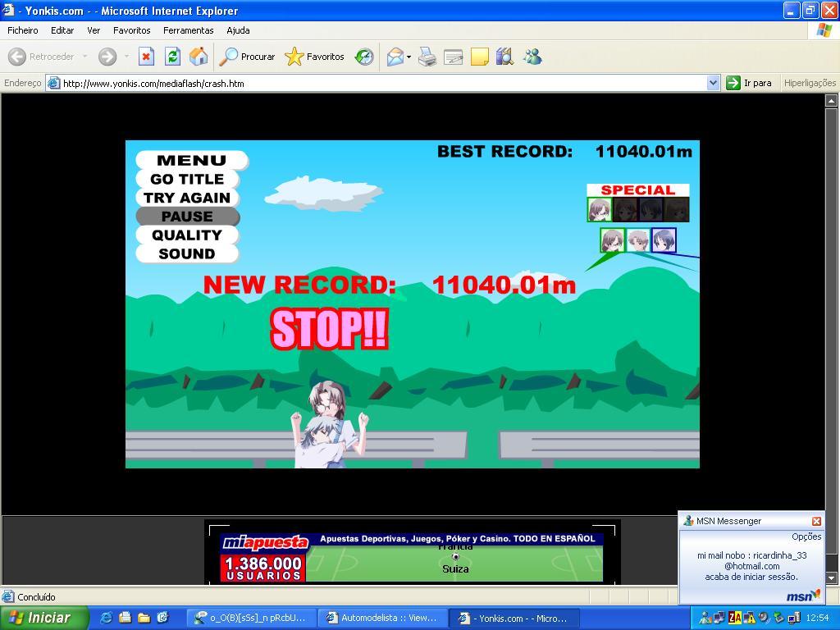This screenshot has height=630, width=840.
Task: Open the Ferramentas menu
Action: click(189, 30)
